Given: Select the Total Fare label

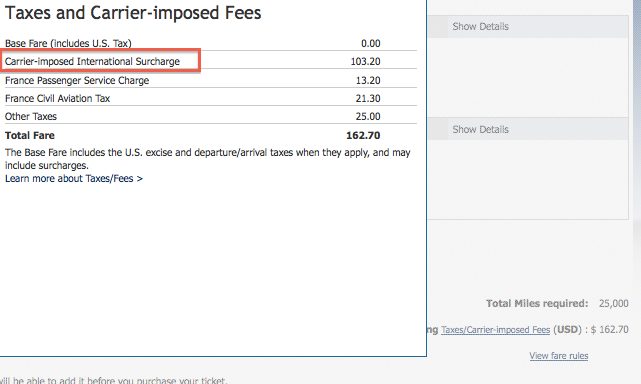Looking at the screenshot, I should [x=30, y=135].
